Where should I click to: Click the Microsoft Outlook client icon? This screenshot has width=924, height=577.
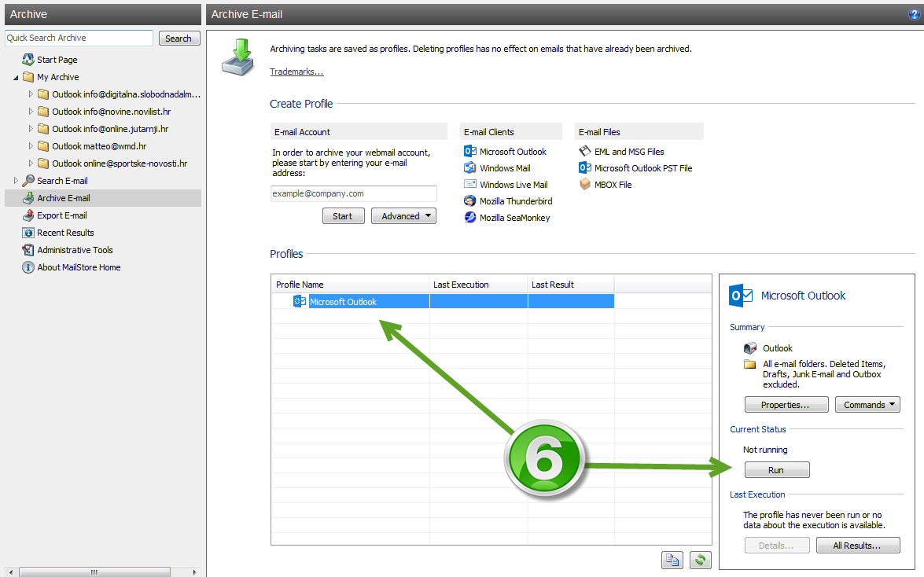(x=469, y=151)
